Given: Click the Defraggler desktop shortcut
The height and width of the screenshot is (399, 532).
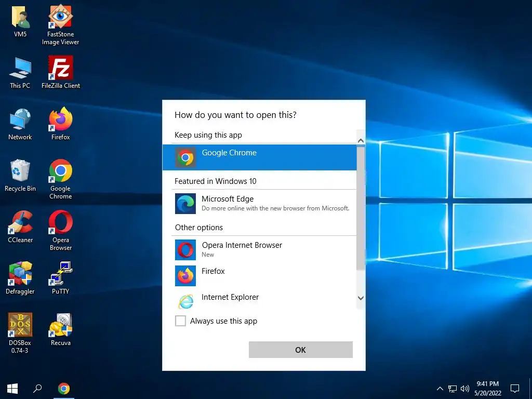Looking at the screenshot, I should [20, 278].
